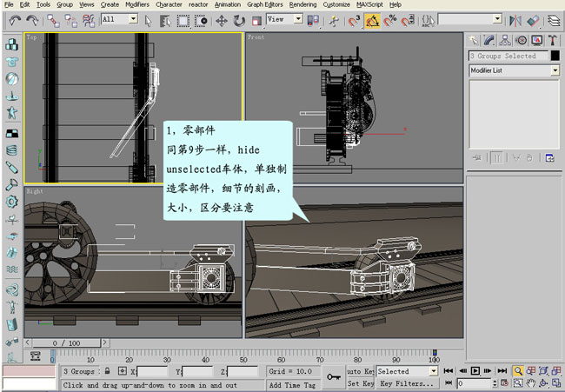Image resolution: width=565 pixels, height=392 pixels.
Task: Toggle the highlighted Angle Snap button
Action: coord(372,19)
